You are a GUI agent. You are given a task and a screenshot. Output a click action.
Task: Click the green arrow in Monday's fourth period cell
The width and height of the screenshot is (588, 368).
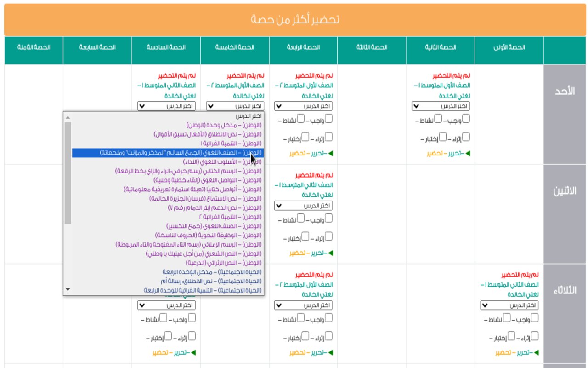[331, 253]
